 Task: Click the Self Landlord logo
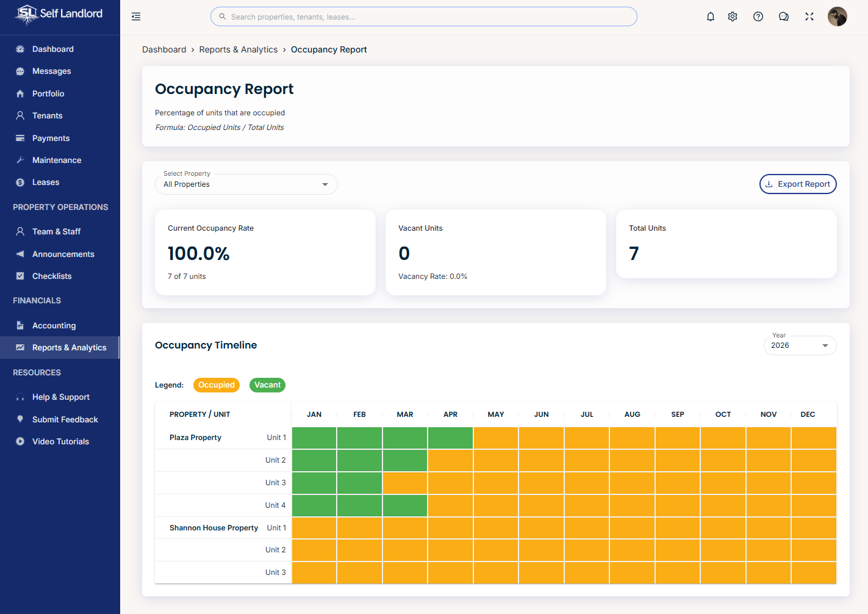pyautogui.click(x=60, y=14)
